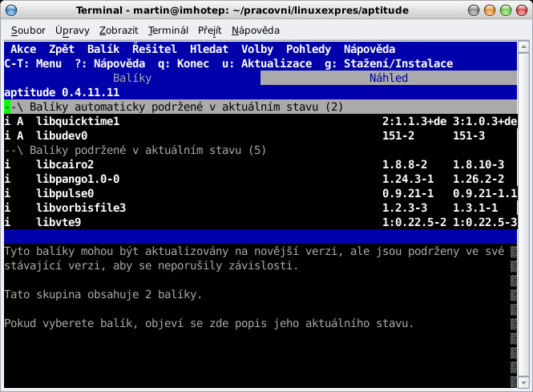Click version 1.3.1-1 of libvorbisfile3
The image size is (533, 392).
(475, 208)
